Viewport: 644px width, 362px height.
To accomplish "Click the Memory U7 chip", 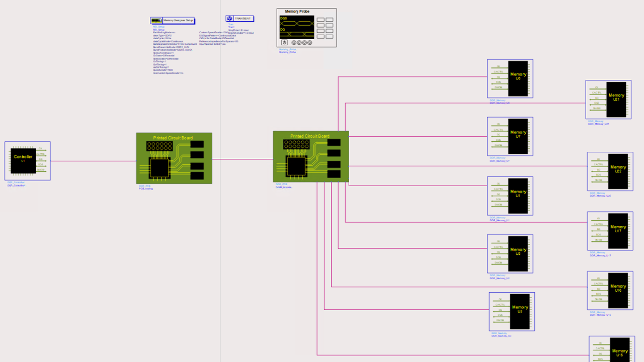I will tap(518, 136).
